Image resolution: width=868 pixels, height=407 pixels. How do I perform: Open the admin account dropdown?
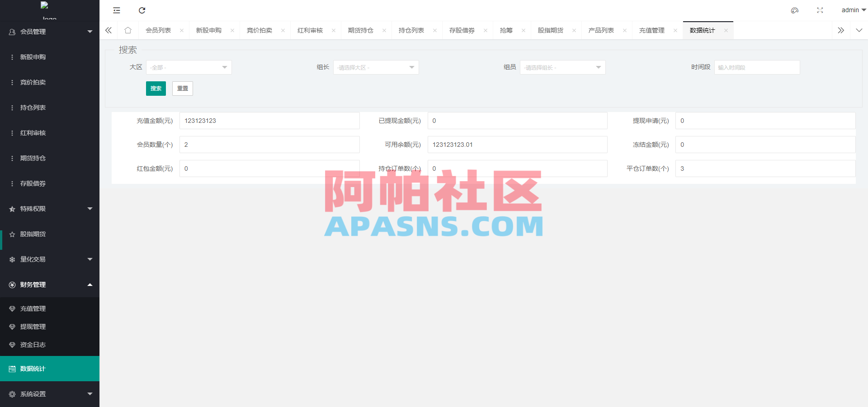(852, 10)
